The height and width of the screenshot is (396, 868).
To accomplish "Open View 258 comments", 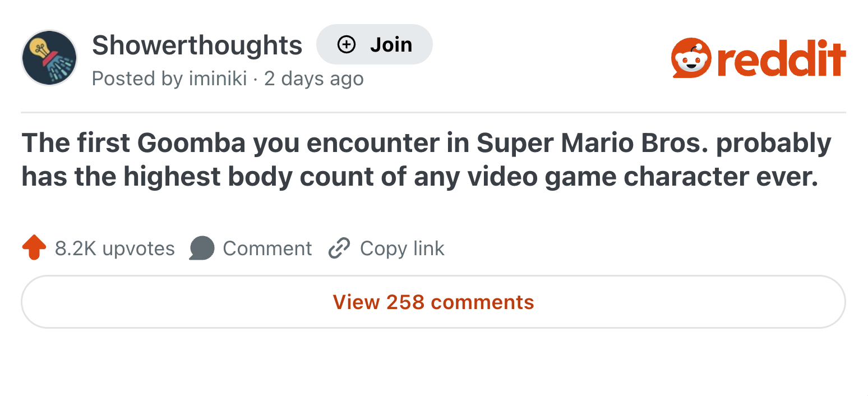I will tap(433, 302).
